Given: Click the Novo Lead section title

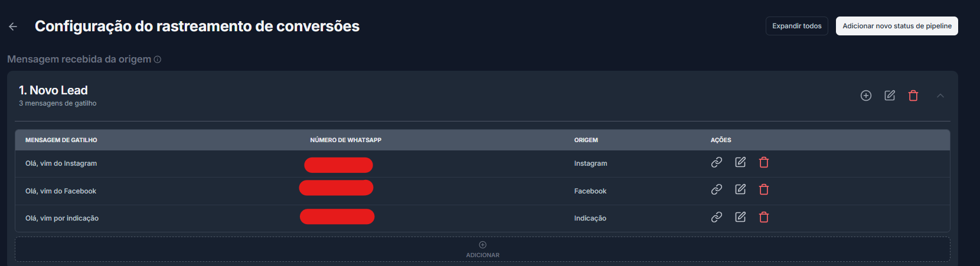Looking at the screenshot, I should click(53, 90).
